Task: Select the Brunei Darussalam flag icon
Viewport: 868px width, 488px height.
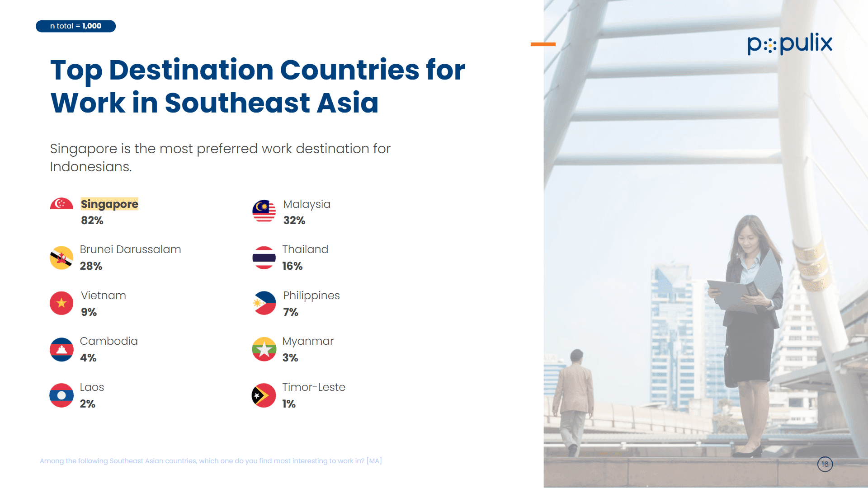Action: point(61,258)
